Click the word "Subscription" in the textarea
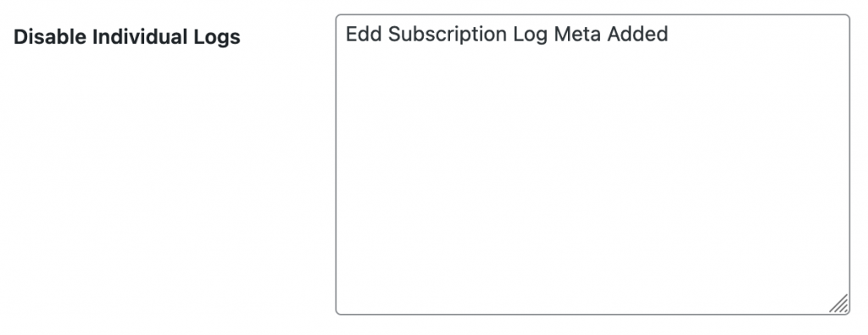868x335 pixels. tap(448, 35)
